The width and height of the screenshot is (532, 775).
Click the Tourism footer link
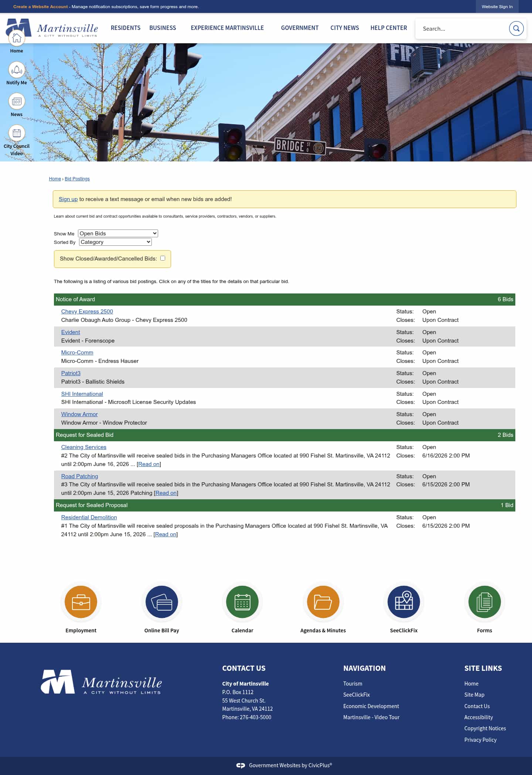353,684
